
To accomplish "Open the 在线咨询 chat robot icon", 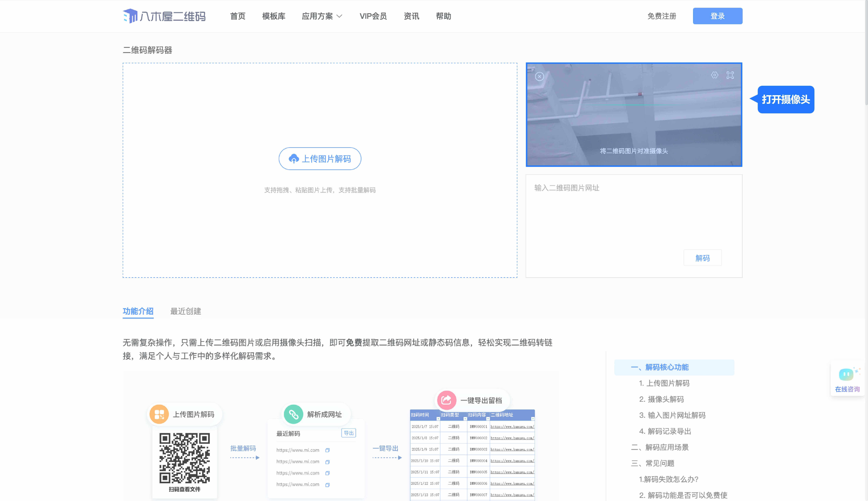I will point(846,374).
